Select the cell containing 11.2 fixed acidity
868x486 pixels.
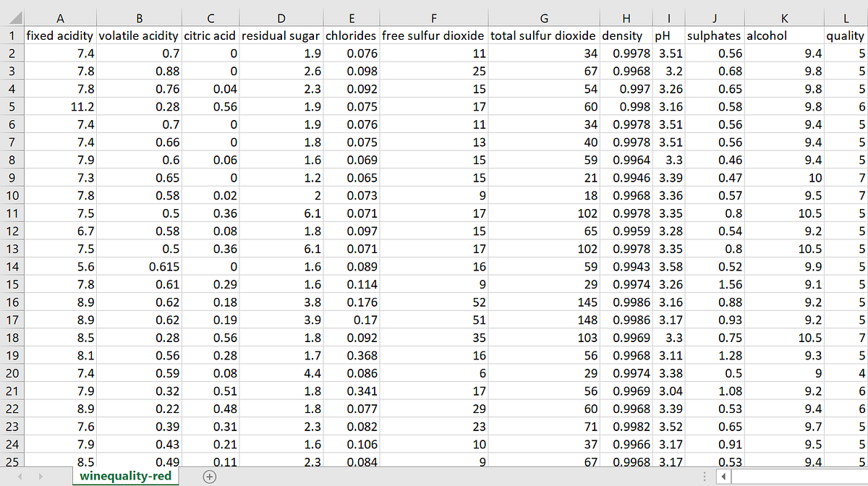point(61,106)
